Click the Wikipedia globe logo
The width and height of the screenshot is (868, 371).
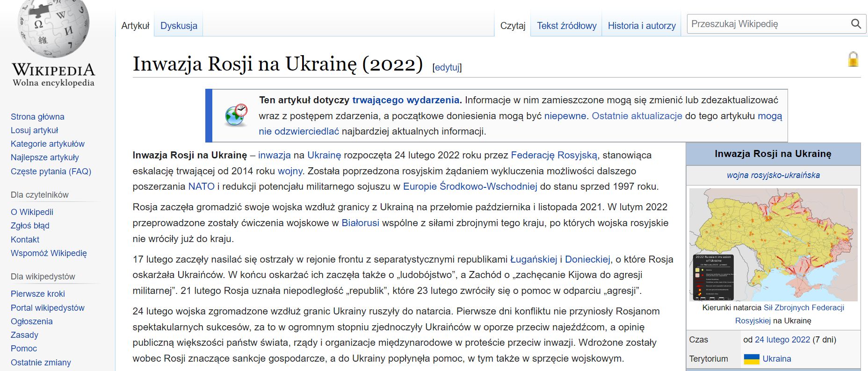[x=53, y=28]
